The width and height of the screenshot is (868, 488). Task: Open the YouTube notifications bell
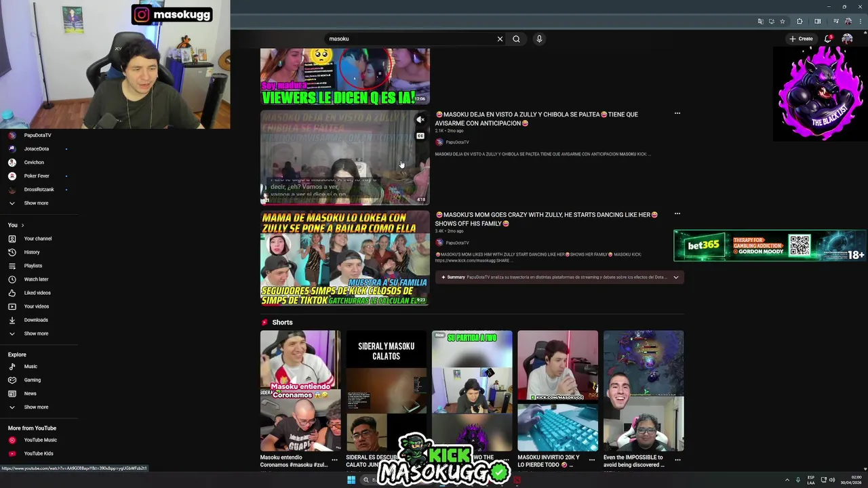coord(828,39)
